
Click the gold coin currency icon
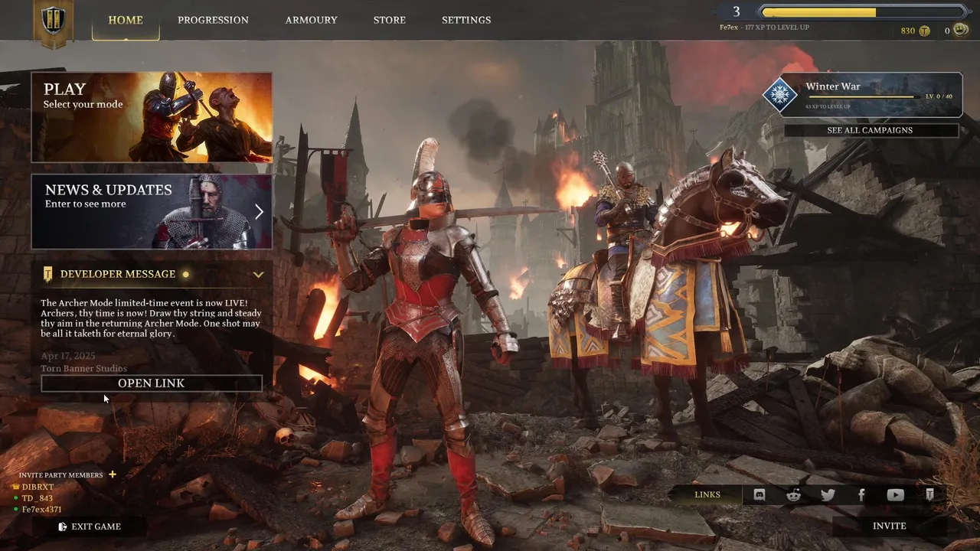[925, 31]
